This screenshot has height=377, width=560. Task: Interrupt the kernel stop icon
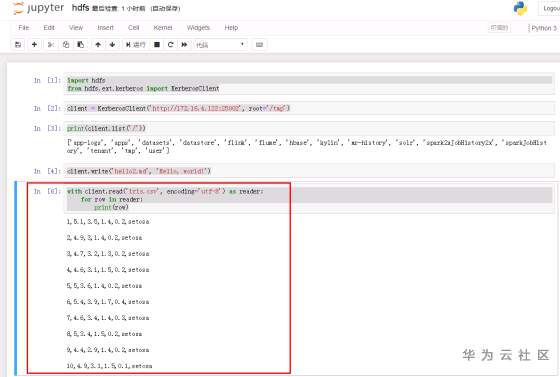click(x=157, y=45)
